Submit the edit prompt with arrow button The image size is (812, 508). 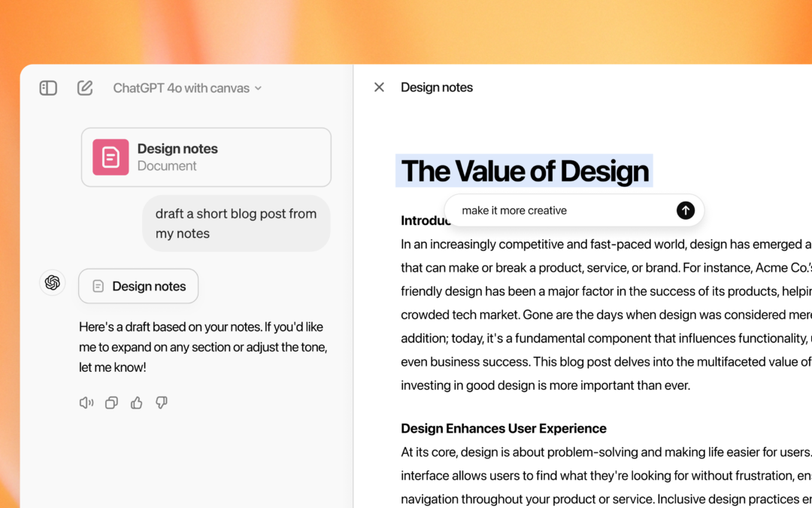click(685, 211)
